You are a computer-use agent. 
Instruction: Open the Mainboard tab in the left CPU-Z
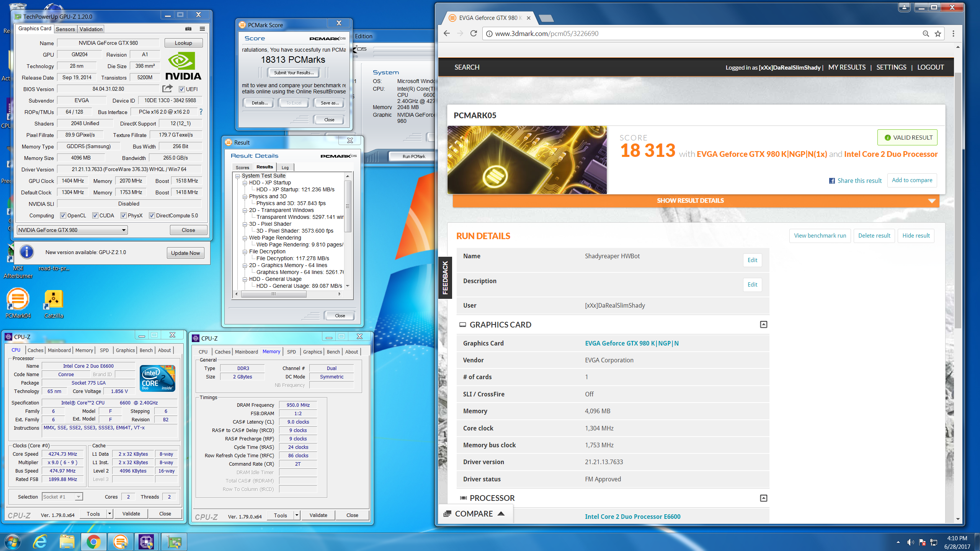click(x=59, y=350)
